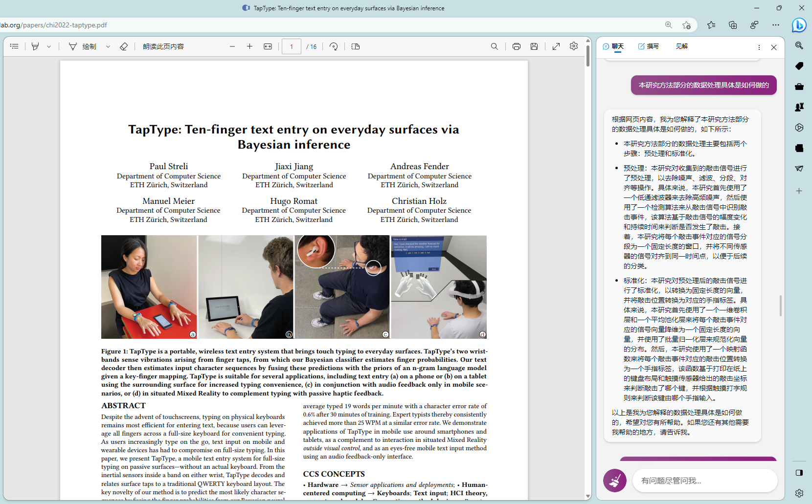
Task: Click the chat message input field
Action: click(x=704, y=481)
